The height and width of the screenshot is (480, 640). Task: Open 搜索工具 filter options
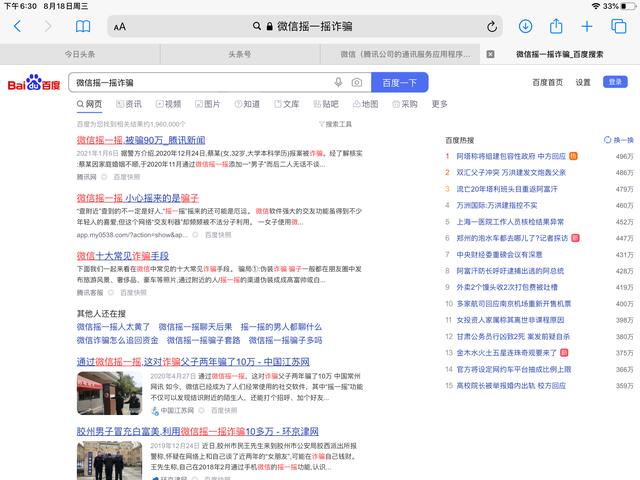click(335, 124)
